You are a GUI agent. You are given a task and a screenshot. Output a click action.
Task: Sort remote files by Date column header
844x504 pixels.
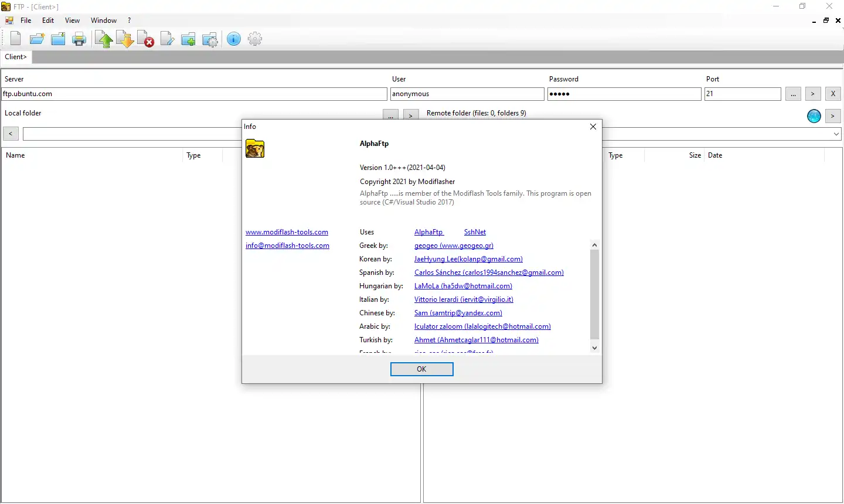[764, 155]
